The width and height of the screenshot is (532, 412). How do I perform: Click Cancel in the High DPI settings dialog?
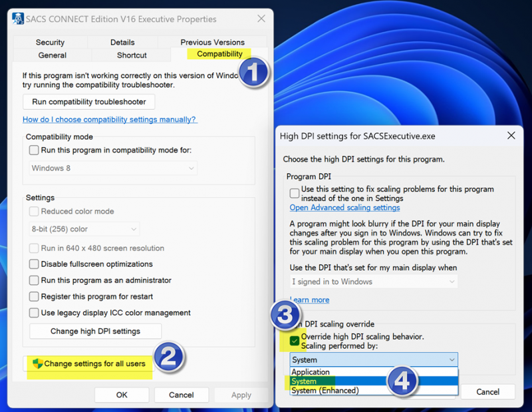pos(487,391)
